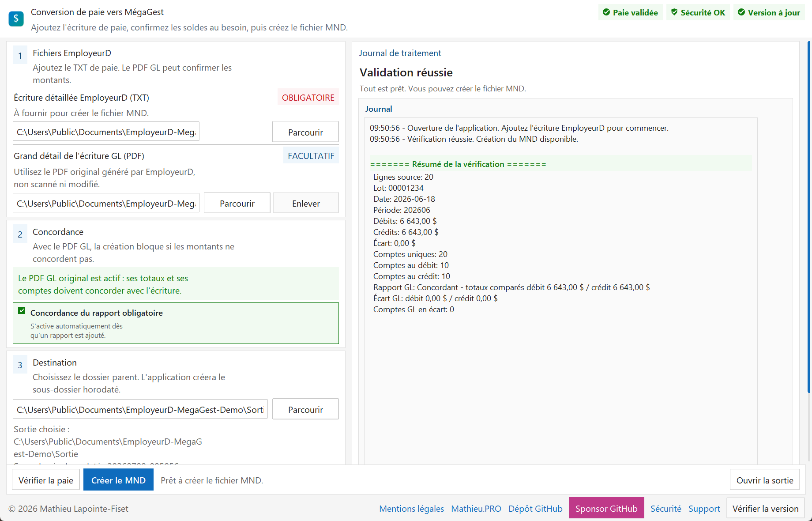Open the Mentions légales link

point(411,509)
